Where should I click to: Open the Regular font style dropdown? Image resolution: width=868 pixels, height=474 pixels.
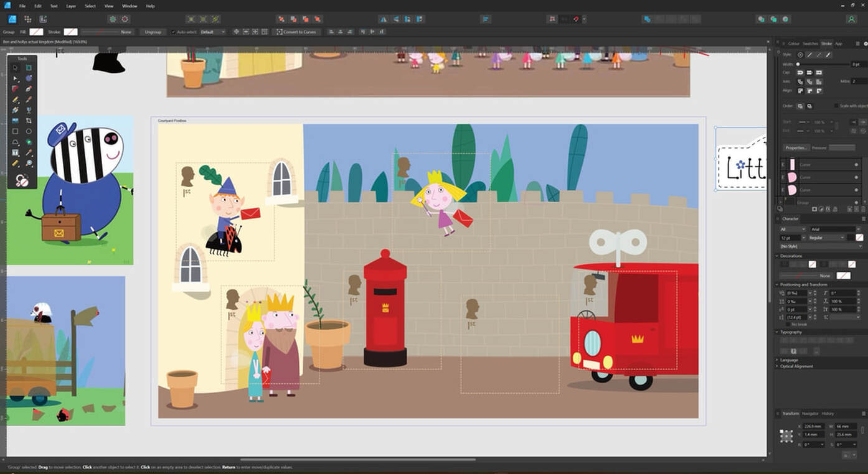point(827,238)
